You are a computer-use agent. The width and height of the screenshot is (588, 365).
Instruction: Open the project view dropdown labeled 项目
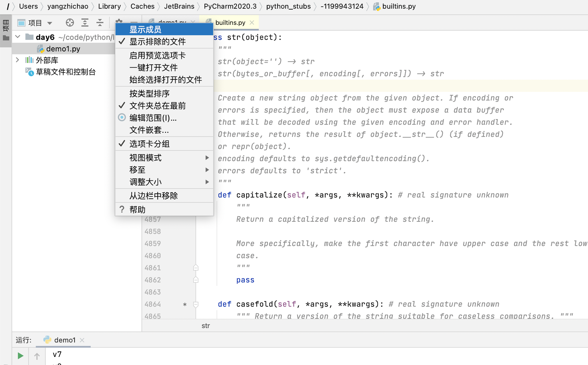[35, 23]
